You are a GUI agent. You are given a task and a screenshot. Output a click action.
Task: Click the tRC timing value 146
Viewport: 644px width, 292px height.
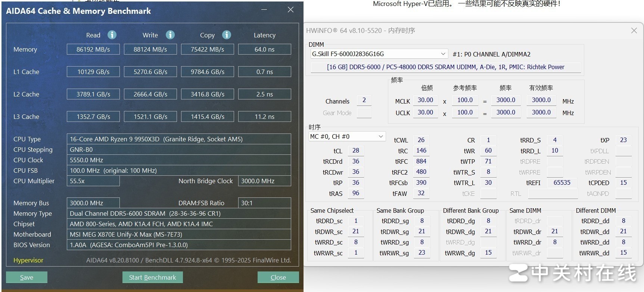pyautogui.click(x=421, y=151)
